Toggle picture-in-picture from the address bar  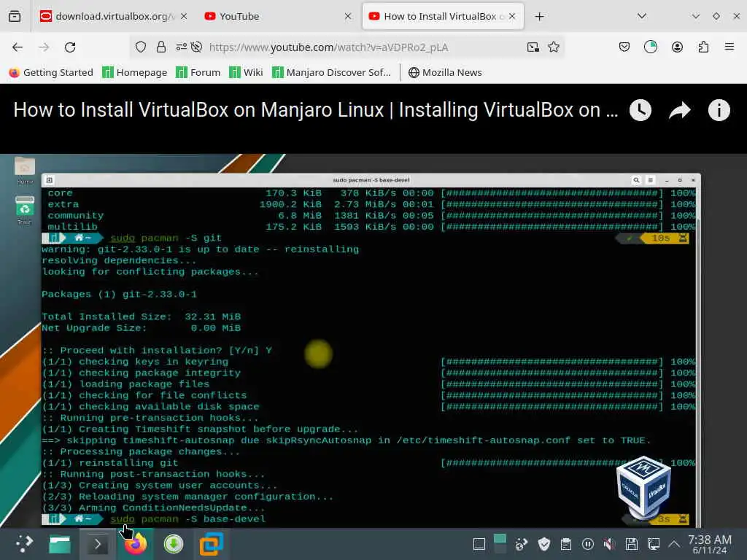[x=533, y=47]
